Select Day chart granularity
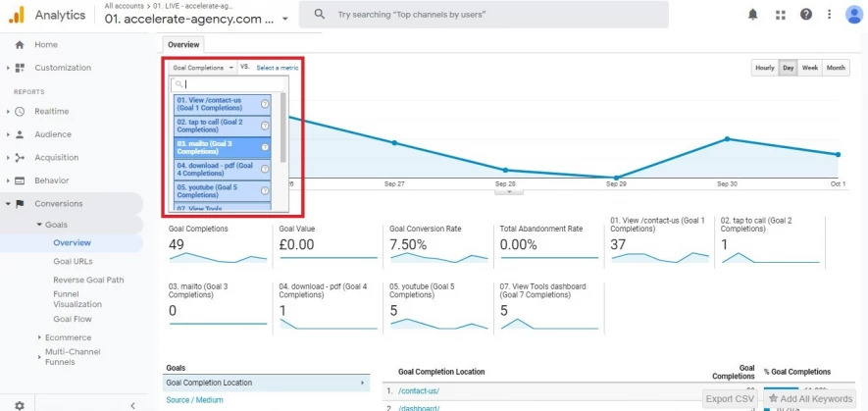 pyautogui.click(x=789, y=68)
